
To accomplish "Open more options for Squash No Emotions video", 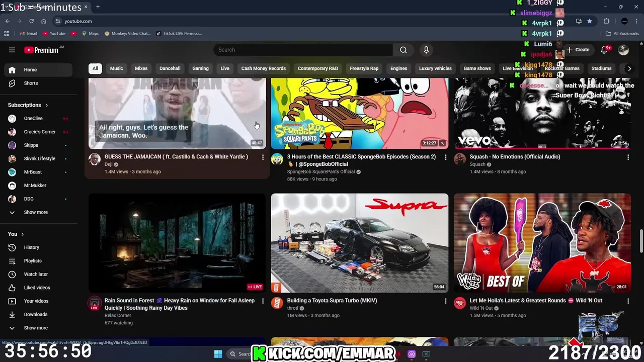I will (x=628, y=157).
